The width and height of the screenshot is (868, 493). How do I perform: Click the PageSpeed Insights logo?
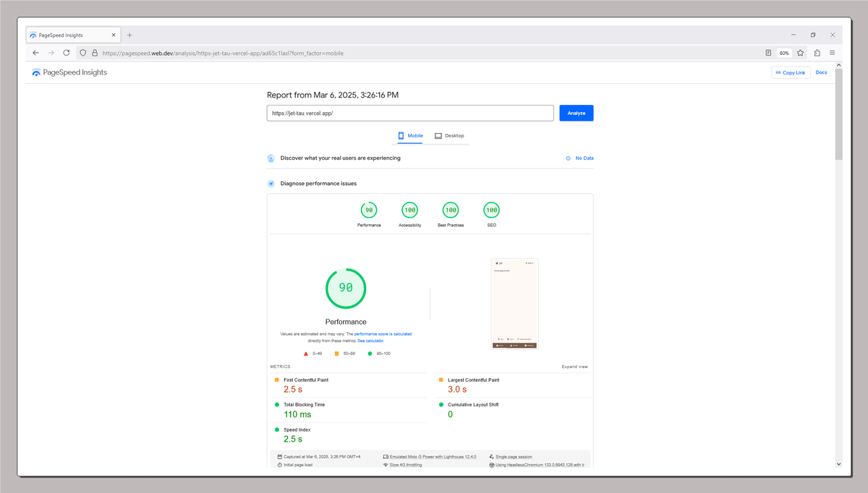pyautogui.click(x=69, y=72)
